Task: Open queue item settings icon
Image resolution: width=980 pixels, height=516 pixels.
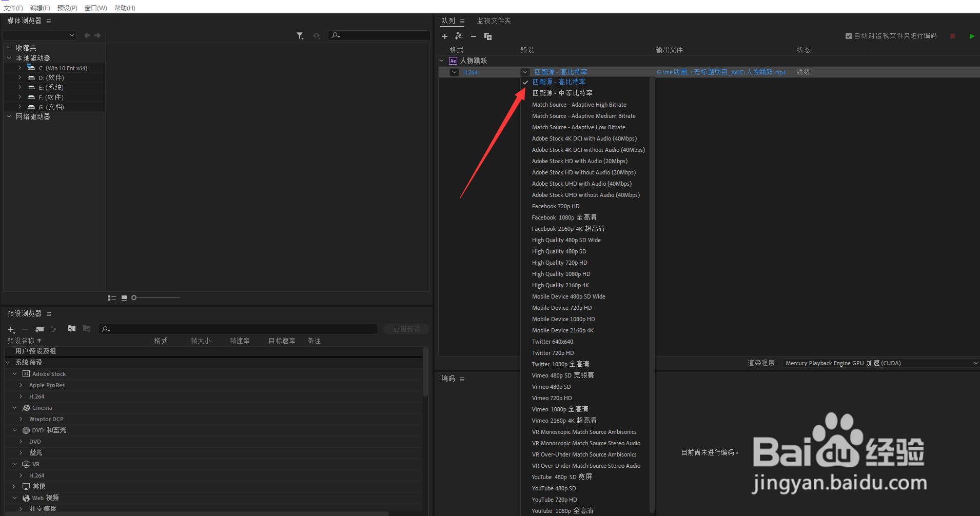Action: [x=459, y=36]
